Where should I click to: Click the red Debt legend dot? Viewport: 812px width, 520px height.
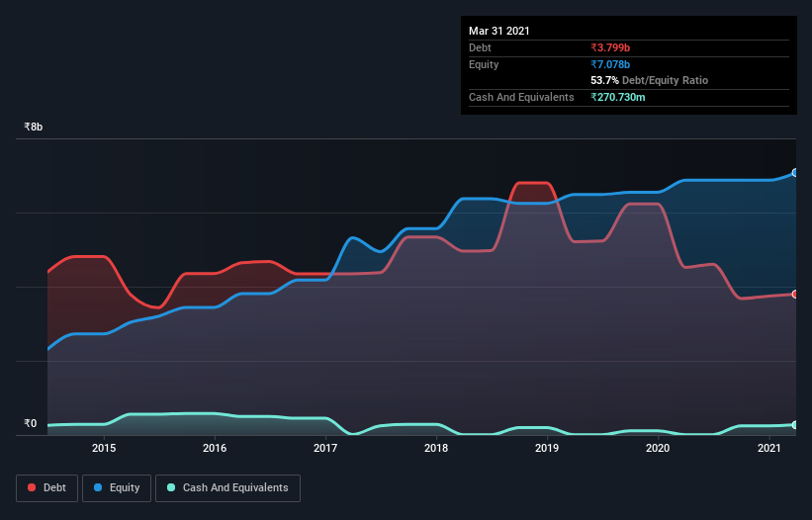click(32, 487)
